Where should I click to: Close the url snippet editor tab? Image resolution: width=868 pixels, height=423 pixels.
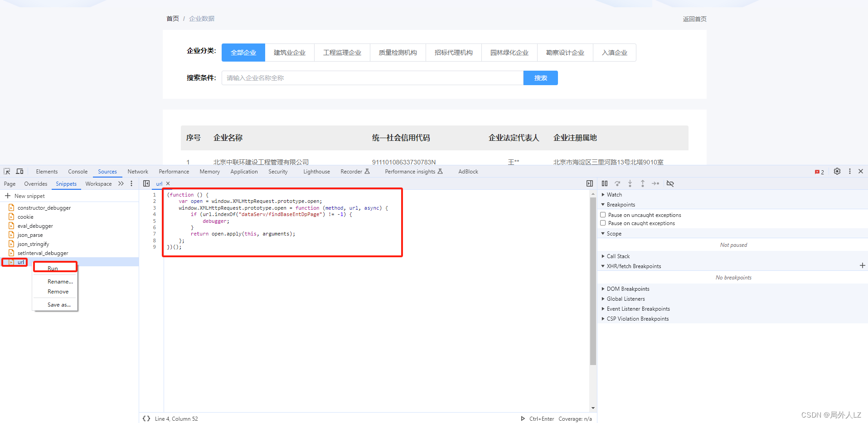click(x=168, y=183)
